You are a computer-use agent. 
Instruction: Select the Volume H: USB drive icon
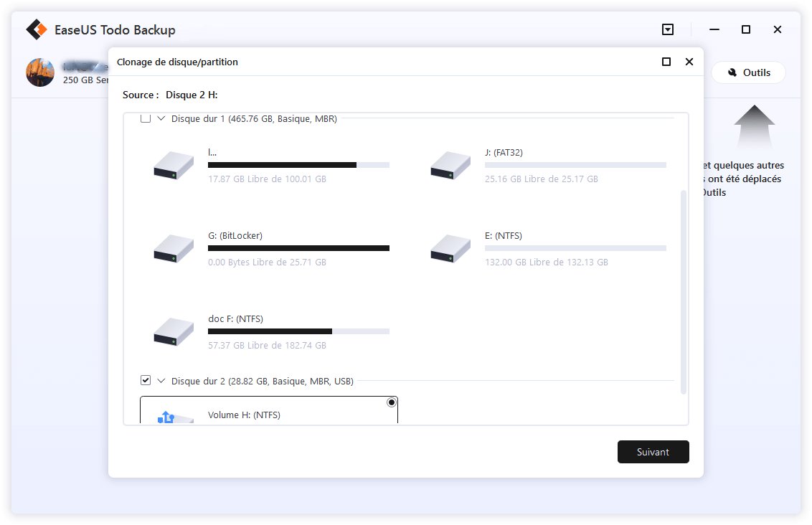point(175,417)
